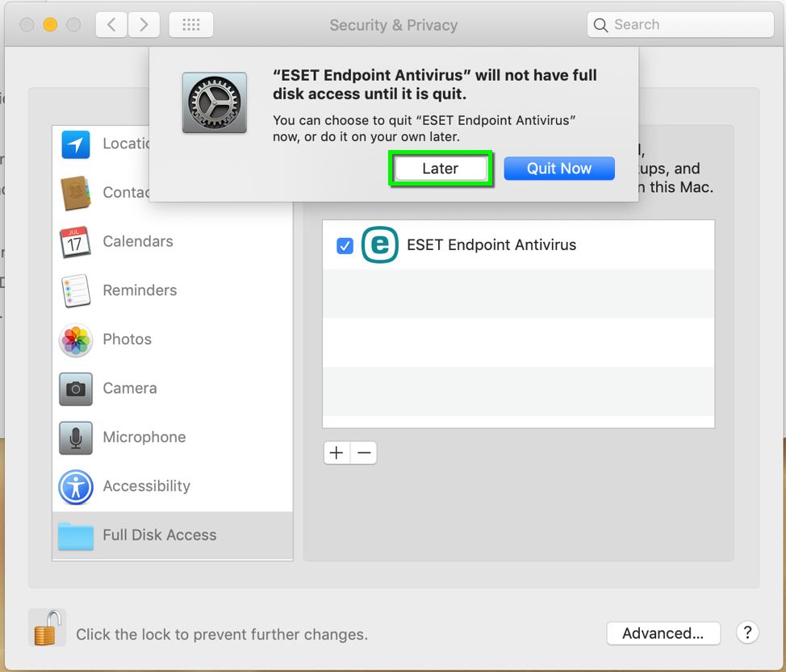
Task: Open the Calendars privacy category
Action: point(173,241)
